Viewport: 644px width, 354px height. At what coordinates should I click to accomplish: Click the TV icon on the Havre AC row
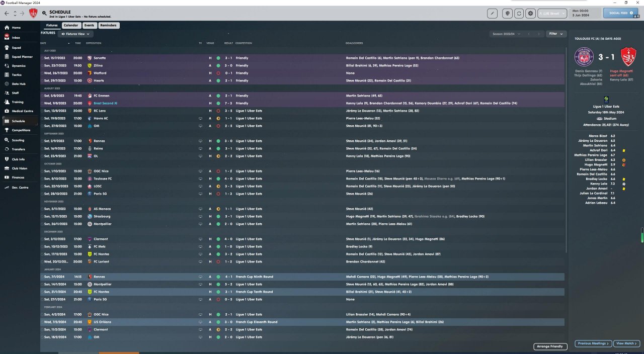(200, 118)
